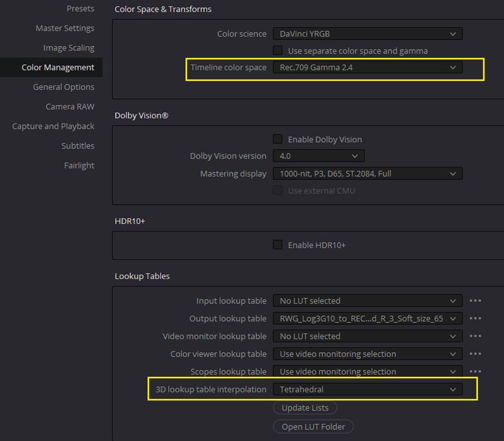
Task: Go to Presets settings section
Action: pyautogui.click(x=81, y=9)
